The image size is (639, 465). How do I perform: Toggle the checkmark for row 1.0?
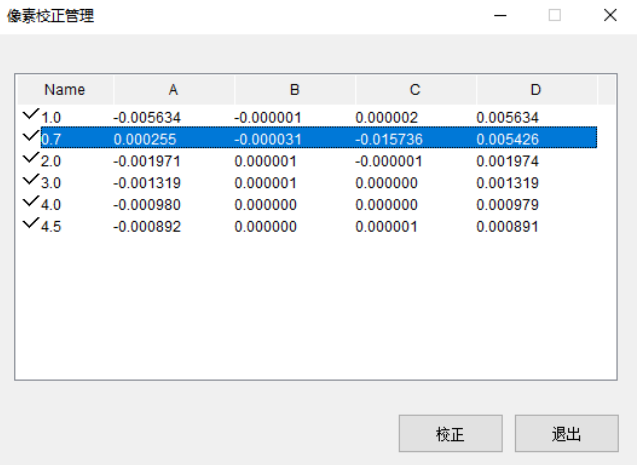[30, 116]
